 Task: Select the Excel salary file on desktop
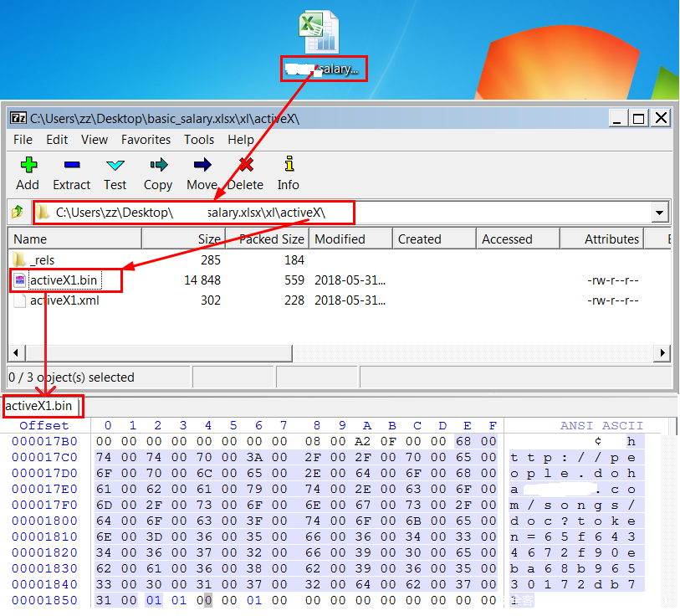click(320, 33)
